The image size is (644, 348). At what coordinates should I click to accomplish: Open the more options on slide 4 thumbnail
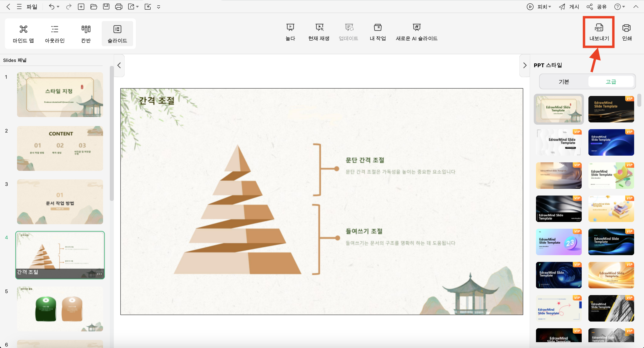click(x=99, y=274)
